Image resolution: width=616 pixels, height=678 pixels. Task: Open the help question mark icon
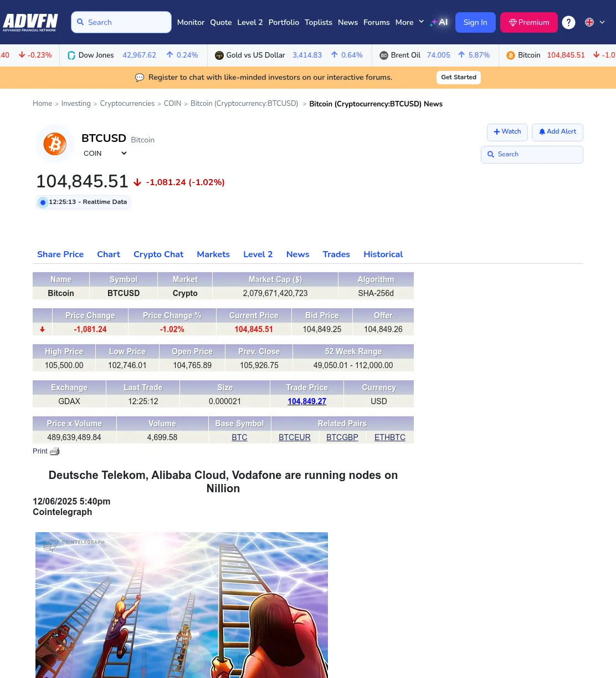pyautogui.click(x=568, y=22)
